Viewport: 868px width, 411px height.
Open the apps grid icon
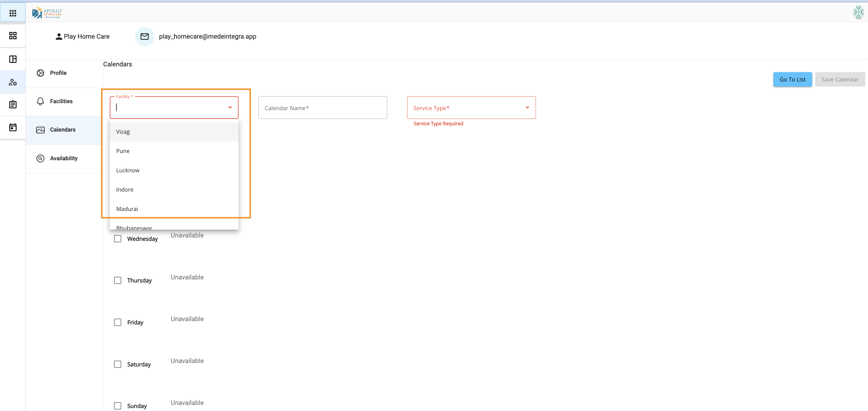coord(13,13)
